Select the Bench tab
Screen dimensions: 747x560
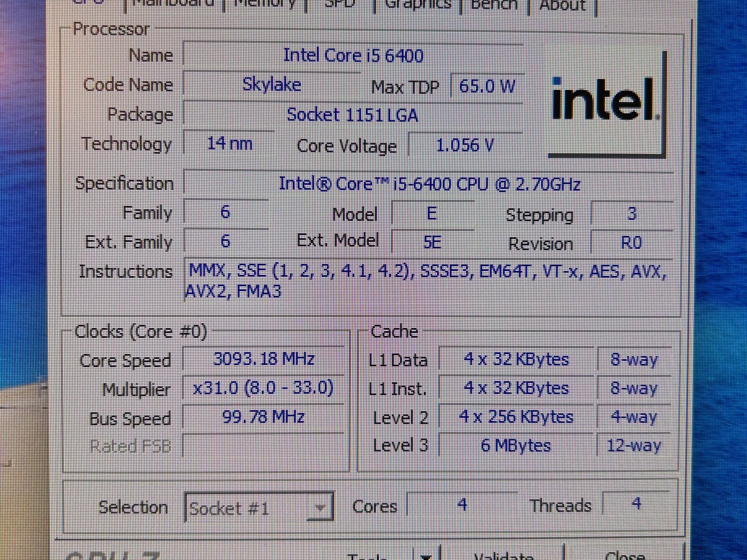(x=494, y=4)
